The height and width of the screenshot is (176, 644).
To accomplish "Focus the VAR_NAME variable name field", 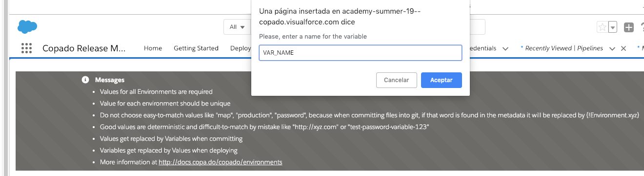I will (x=361, y=53).
